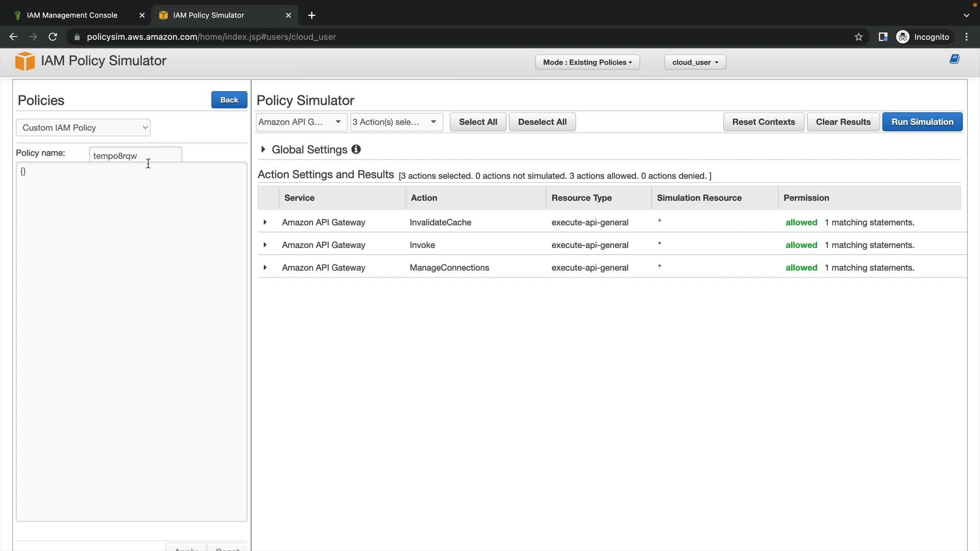Click the Global Settings info icon

pos(356,149)
